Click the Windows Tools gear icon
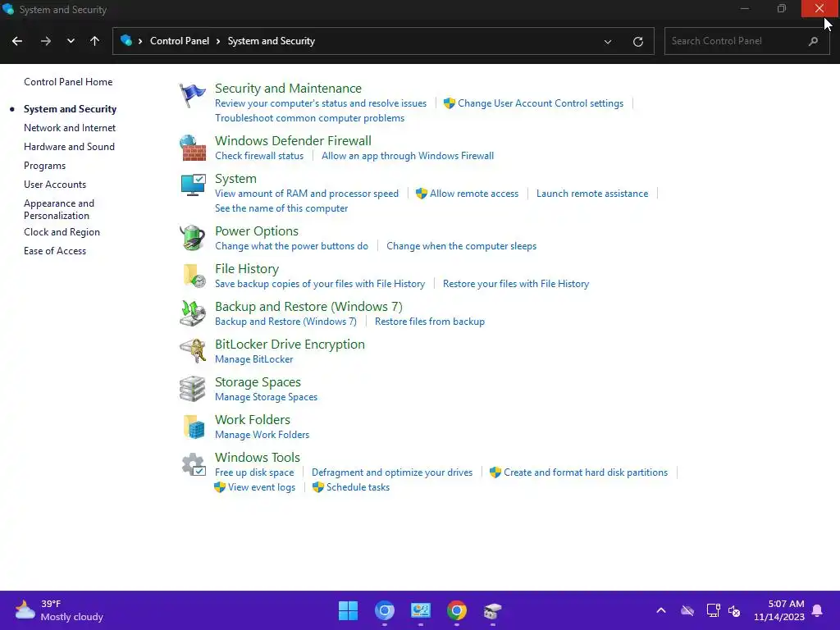The height and width of the screenshot is (630, 840). tap(194, 464)
